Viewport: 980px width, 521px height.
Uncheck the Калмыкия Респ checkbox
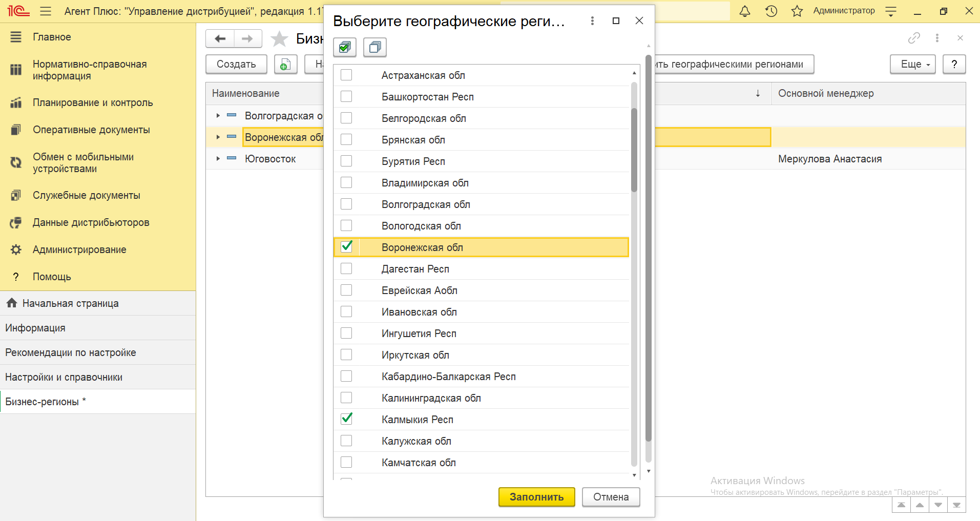click(x=346, y=419)
